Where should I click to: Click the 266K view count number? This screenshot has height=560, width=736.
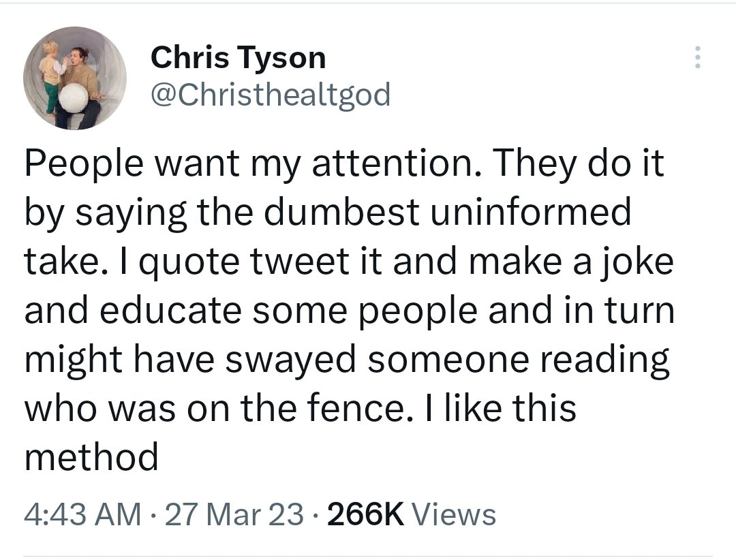[366, 514]
